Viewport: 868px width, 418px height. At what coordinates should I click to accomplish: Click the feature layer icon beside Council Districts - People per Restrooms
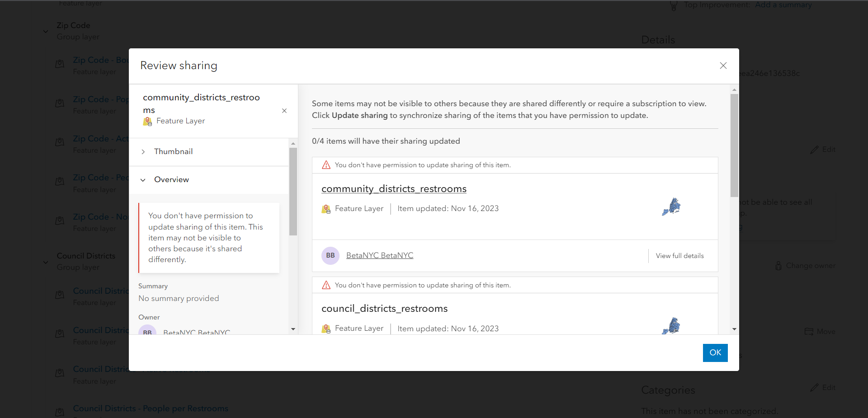pyautogui.click(x=59, y=412)
